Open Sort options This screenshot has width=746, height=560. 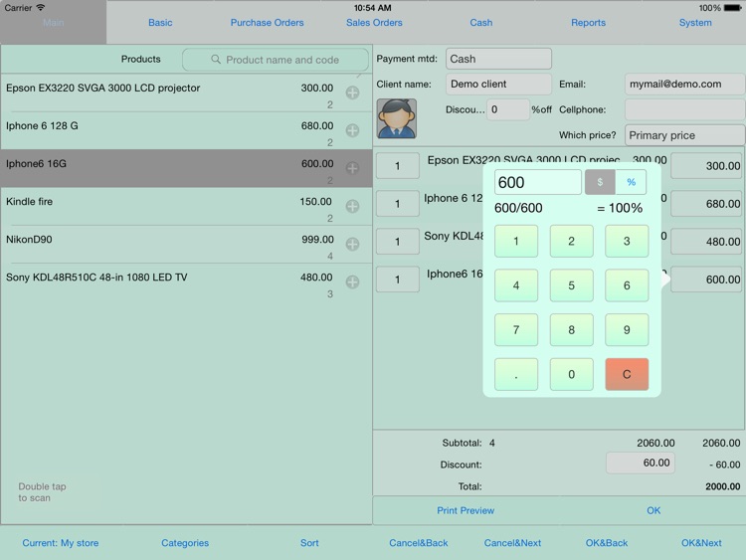309,543
